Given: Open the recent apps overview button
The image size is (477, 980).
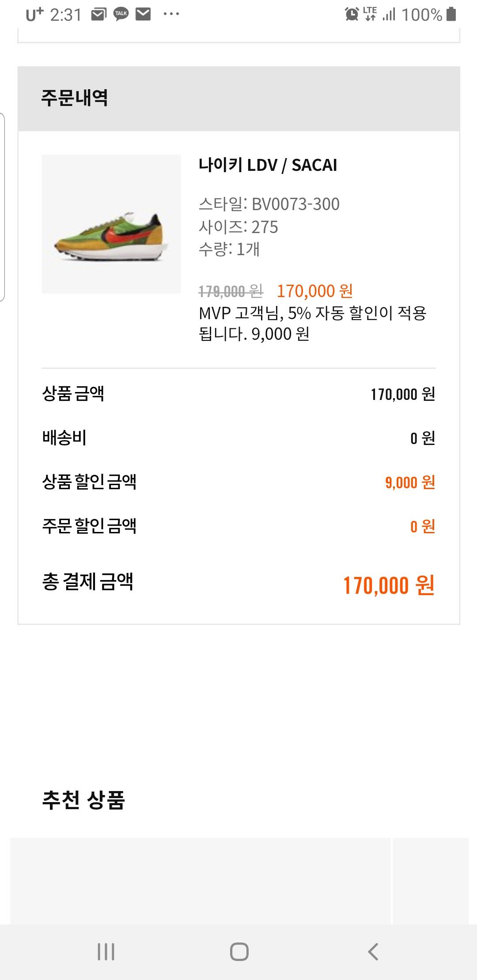Looking at the screenshot, I should click(106, 952).
